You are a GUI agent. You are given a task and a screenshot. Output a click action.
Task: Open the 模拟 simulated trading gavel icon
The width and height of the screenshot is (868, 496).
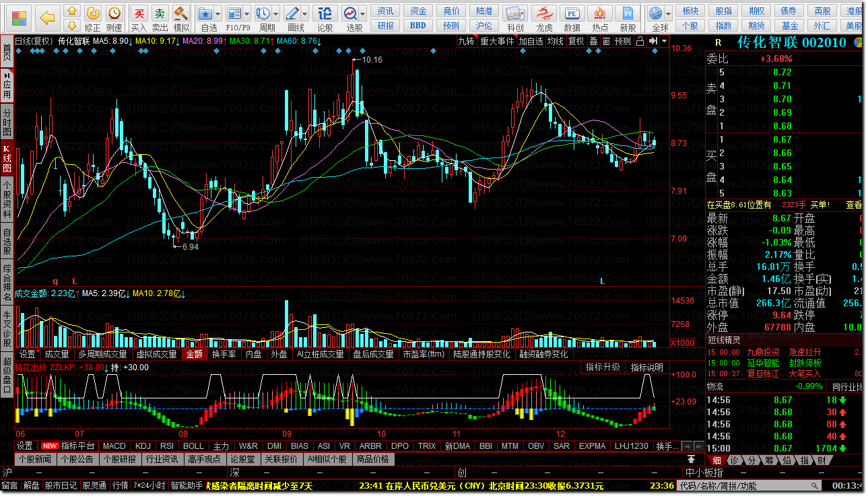pos(181,18)
